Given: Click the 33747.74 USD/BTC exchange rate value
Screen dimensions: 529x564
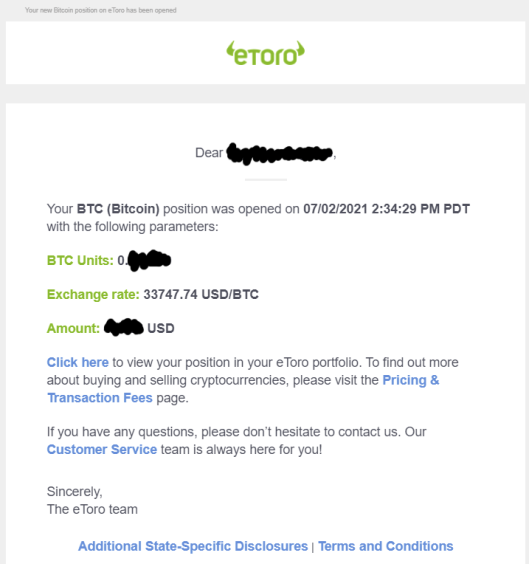Looking at the screenshot, I should [x=201, y=295].
